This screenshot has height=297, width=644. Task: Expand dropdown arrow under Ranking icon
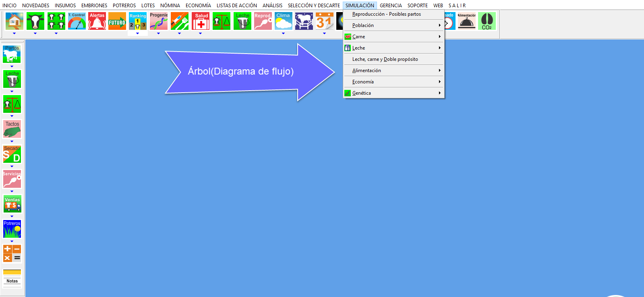[x=138, y=33]
